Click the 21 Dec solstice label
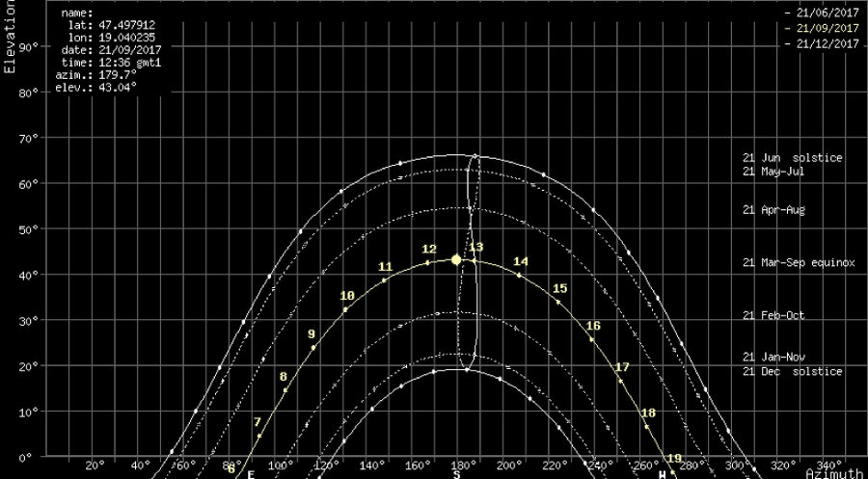Image resolution: width=868 pixels, height=479 pixels. pos(793,372)
